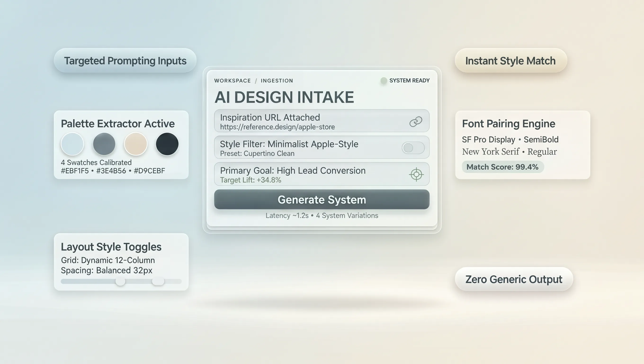Click the Style Filter: Minimalist Apple-Style row
Image resolution: width=644 pixels, height=364 pixels.
point(322,147)
